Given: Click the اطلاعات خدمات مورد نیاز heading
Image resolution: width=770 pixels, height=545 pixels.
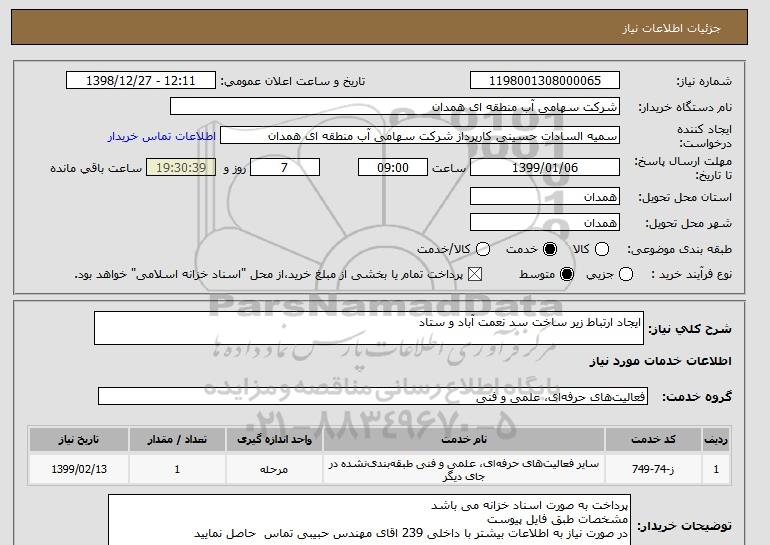Looking at the screenshot, I should (660, 361).
